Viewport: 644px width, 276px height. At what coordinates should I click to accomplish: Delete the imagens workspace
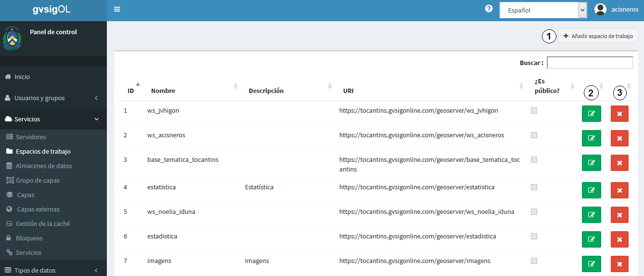tap(619, 264)
